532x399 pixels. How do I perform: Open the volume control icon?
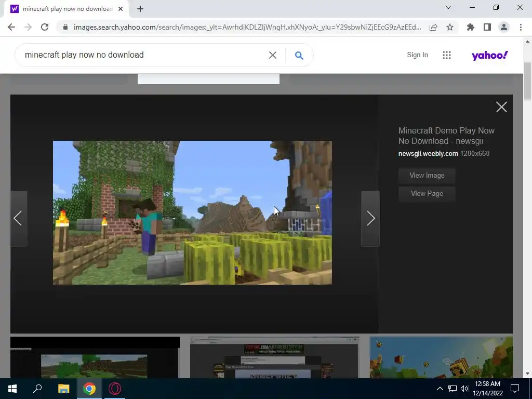pos(464,389)
